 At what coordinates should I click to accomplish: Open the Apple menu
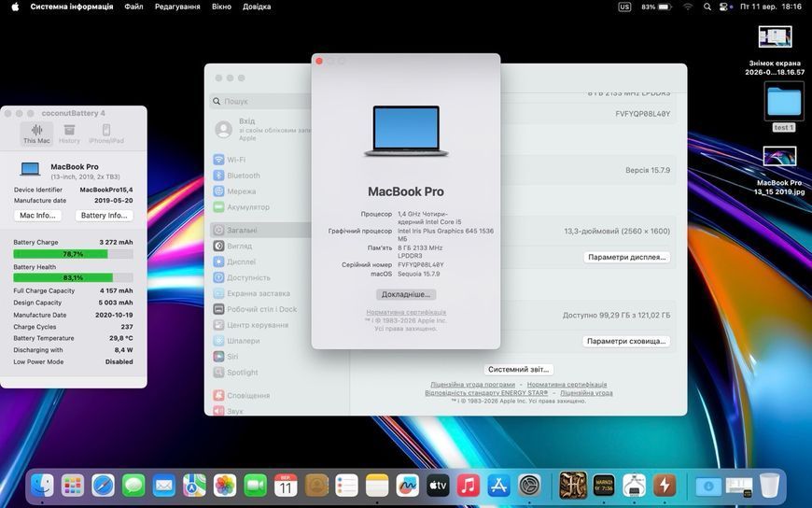coord(15,7)
